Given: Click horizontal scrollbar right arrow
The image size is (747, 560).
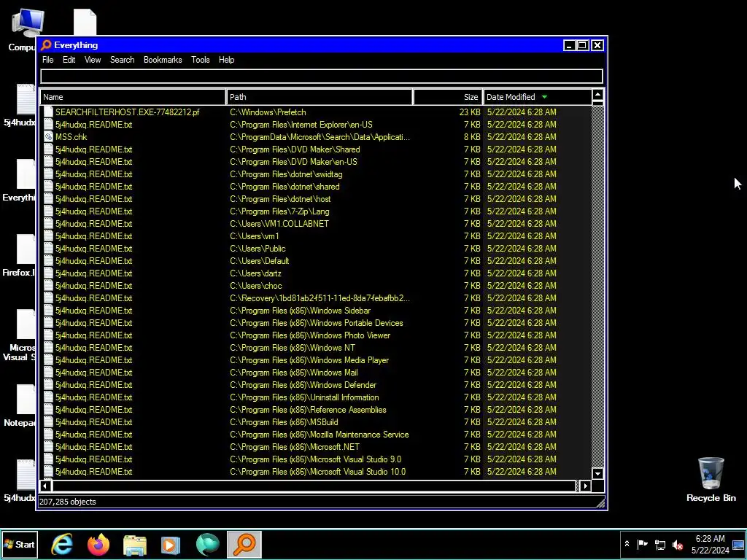Looking at the screenshot, I should (586, 486).
